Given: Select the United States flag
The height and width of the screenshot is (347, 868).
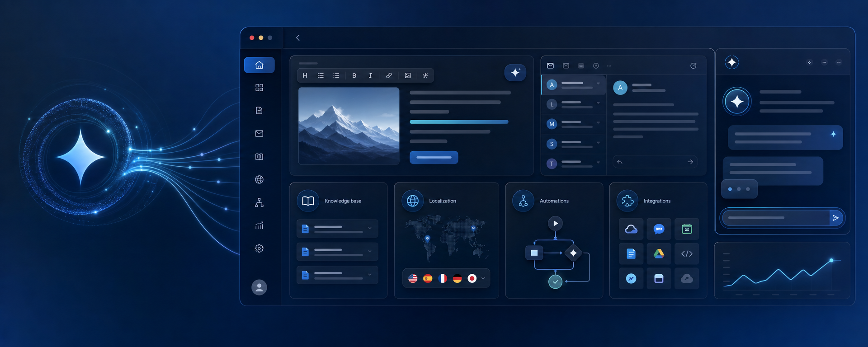Looking at the screenshot, I should pyautogui.click(x=413, y=279).
